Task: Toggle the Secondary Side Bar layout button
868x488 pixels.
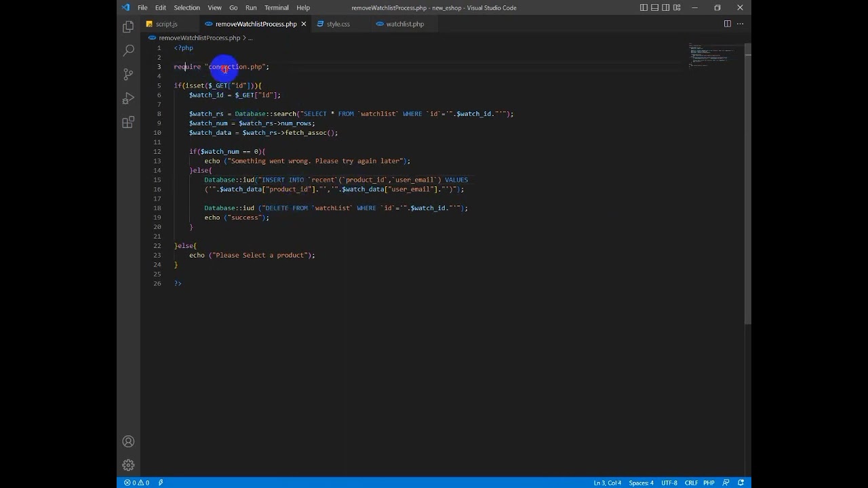Action: (665, 7)
